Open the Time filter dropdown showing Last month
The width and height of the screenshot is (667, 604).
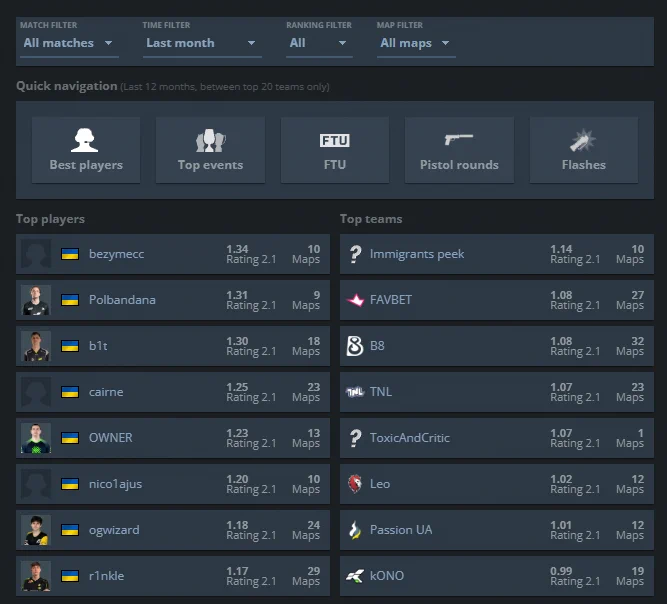tap(202, 43)
